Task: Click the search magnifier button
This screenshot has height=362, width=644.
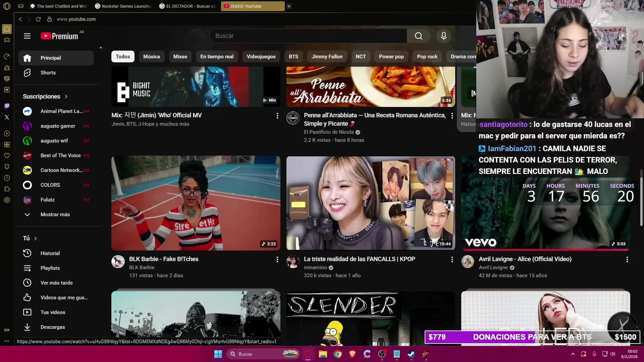Action: pos(419,36)
